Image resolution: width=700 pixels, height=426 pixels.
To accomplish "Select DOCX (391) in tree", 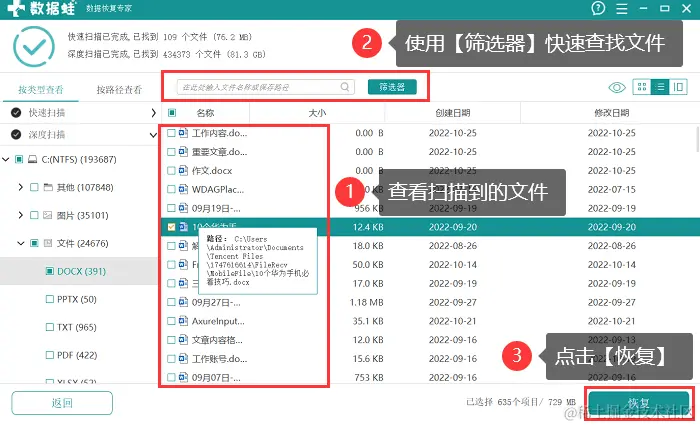I will tap(81, 271).
